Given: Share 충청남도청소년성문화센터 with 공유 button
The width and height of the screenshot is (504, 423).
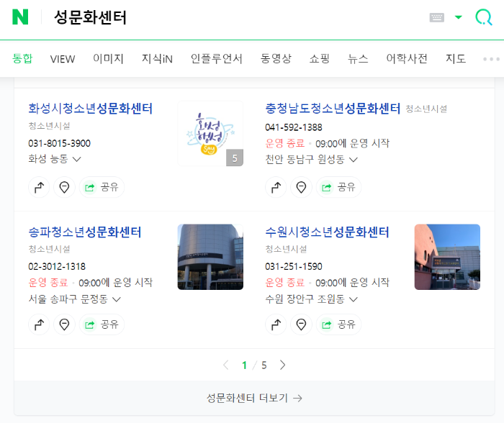Looking at the screenshot, I should click(338, 187).
